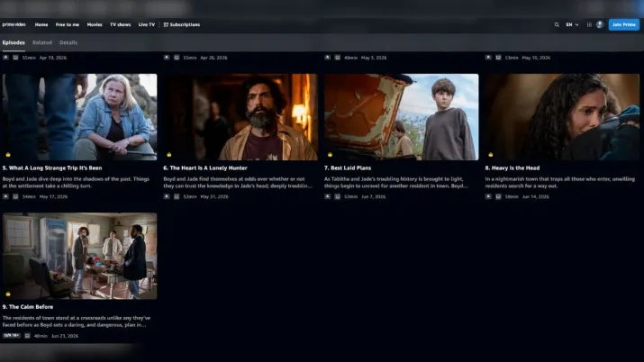Image resolution: width=644 pixels, height=362 pixels.
Task: Click the subtitles icon beside Jun 7, 2026
Action: pyautogui.click(x=337, y=196)
